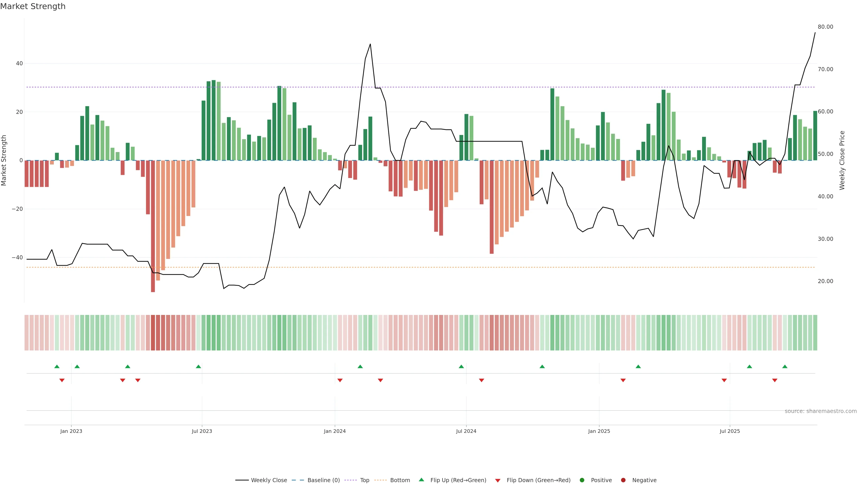Screen dimensions: 868x488
Task: Click the Flip Up green triangle legend icon
Action: coord(421,480)
